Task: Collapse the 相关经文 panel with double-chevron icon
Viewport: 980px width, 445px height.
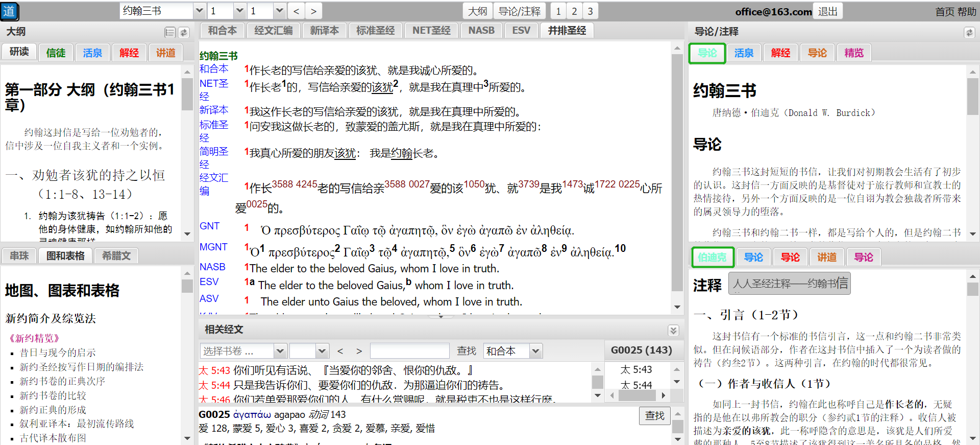Action: coord(673,330)
